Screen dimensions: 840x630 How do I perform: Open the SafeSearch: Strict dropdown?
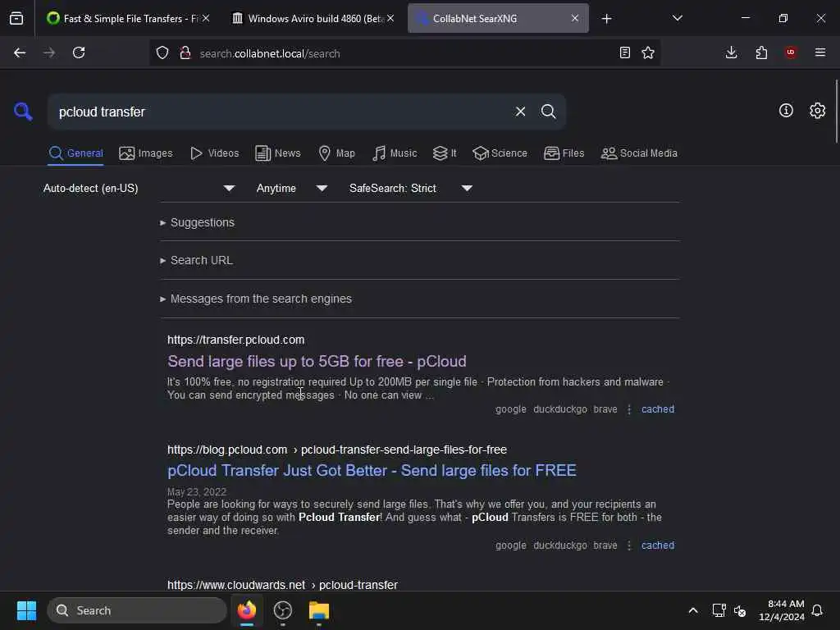(x=411, y=188)
